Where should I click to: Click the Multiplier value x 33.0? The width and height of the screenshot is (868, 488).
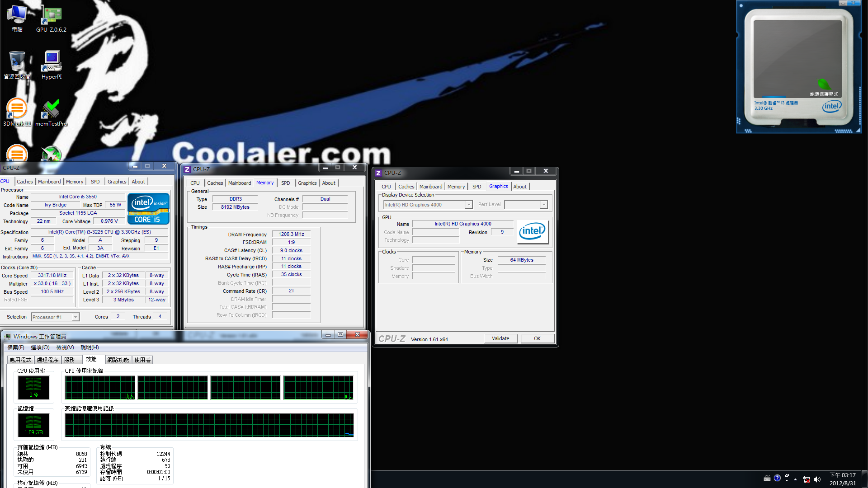click(52, 283)
